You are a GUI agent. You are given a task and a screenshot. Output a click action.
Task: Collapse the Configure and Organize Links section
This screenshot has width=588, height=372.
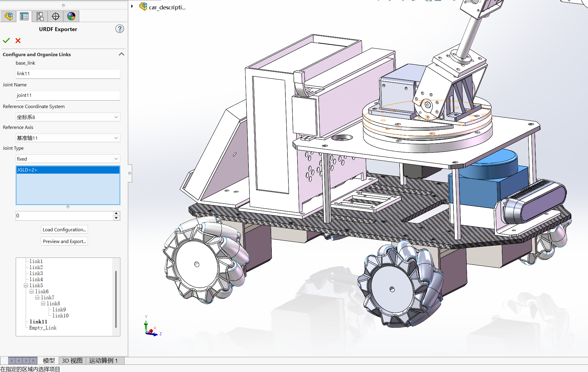coord(122,54)
